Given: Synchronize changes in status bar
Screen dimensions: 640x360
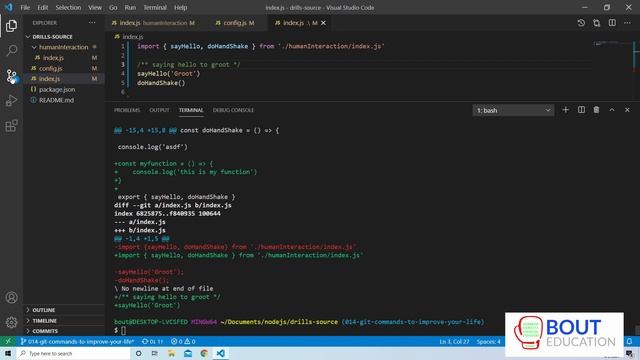Looking at the screenshot, I should click(x=152, y=341).
